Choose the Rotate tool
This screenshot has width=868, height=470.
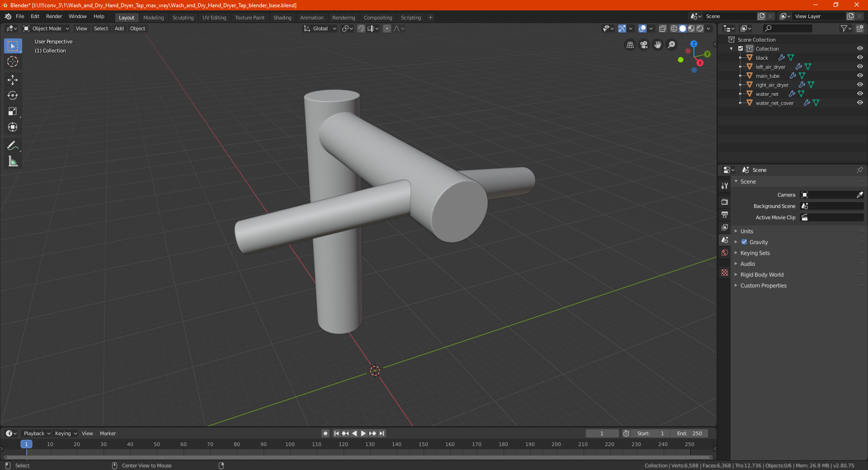pos(13,96)
